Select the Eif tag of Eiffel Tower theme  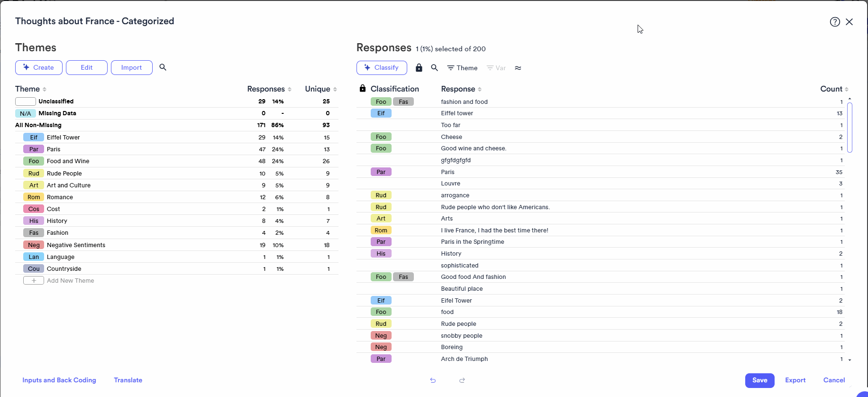coord(34,138)
